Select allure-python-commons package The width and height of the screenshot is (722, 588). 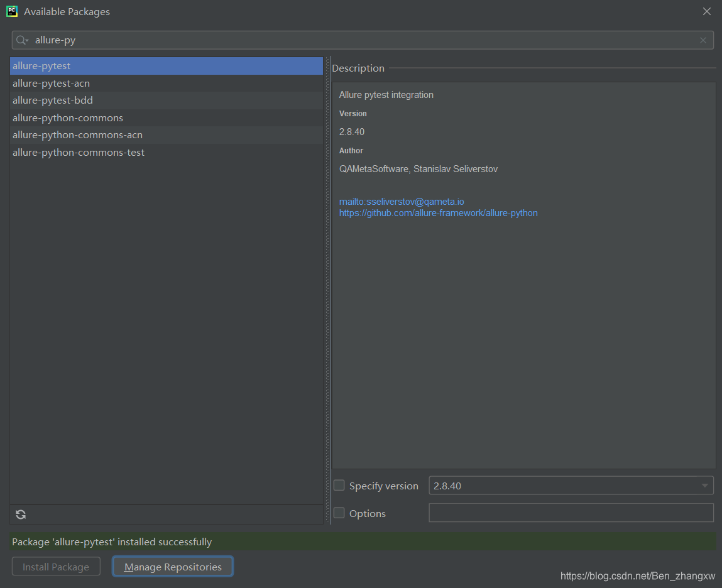[167, 118]
